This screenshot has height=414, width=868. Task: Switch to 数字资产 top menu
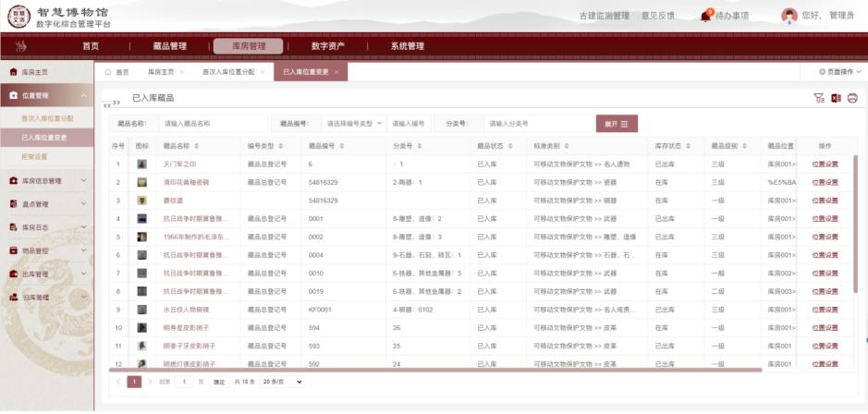click(x=327, y=46)
